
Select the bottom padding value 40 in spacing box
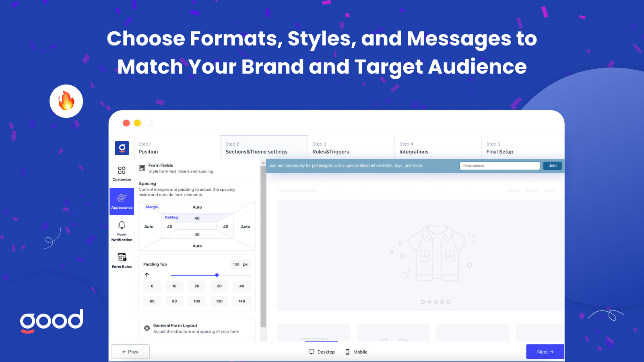[197, 234]
